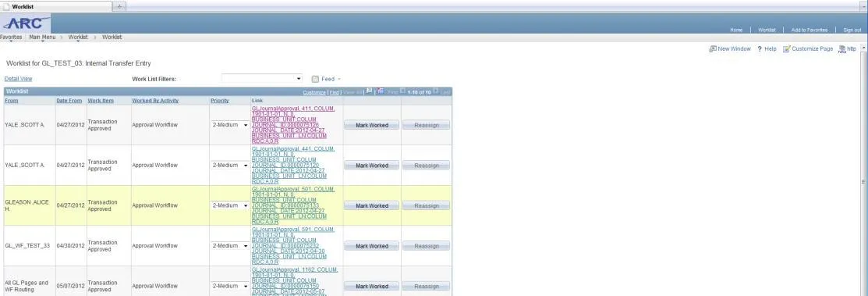Click the Download to Excel grid icon
Image resolution: width=868 pixels, height=296 pixels.
[381, 91]
